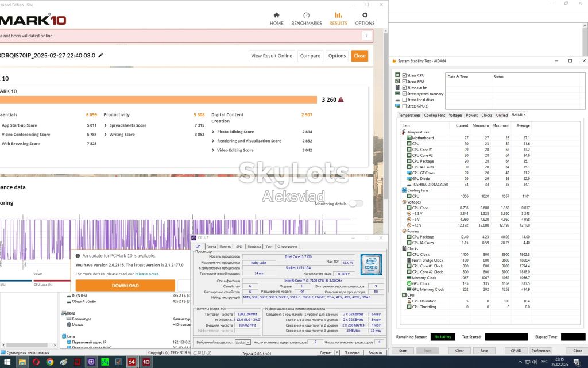The image size is (588, 368).
Task: Click the orange DOWNLOAD update button
Action: [125, 285]
